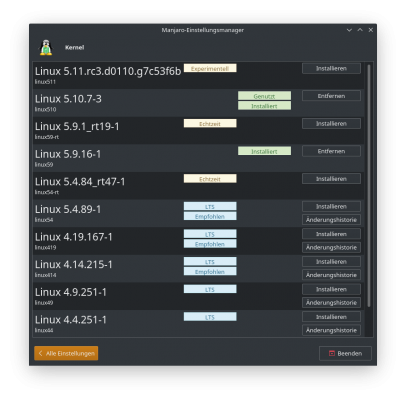The width and height of the screenshot is (406, 400).
Task: Click the Genutzt tag of Linux 5.10.7-3
Action: pos(264,96)
